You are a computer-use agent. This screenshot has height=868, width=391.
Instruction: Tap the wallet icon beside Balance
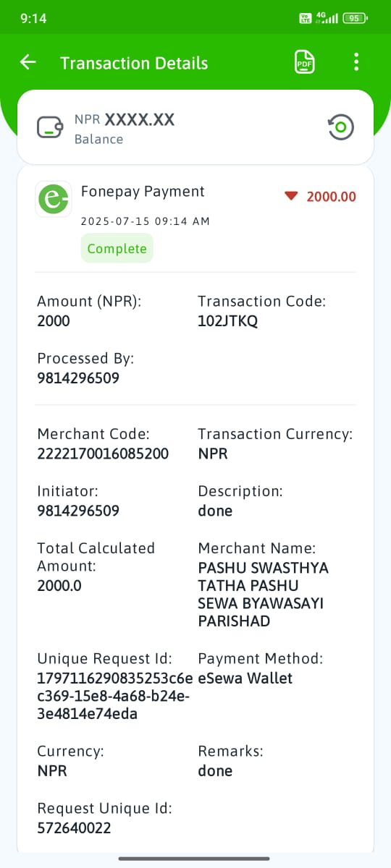[49, 128]
